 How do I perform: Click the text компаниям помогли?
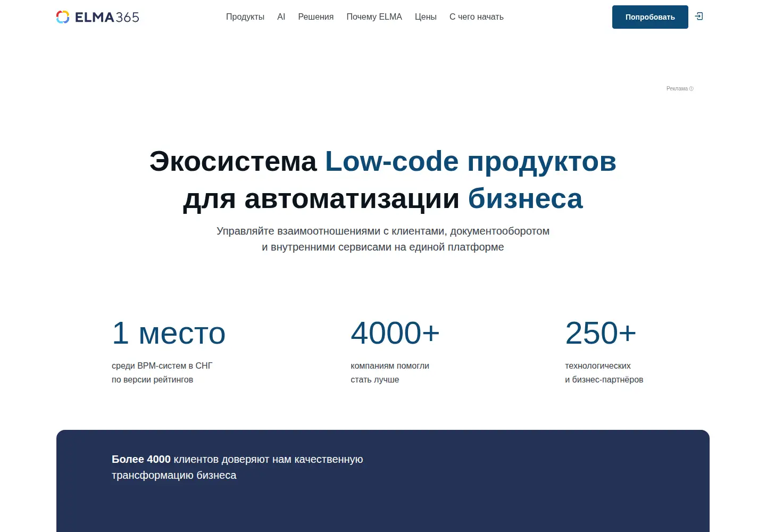(x=390, y=365)
